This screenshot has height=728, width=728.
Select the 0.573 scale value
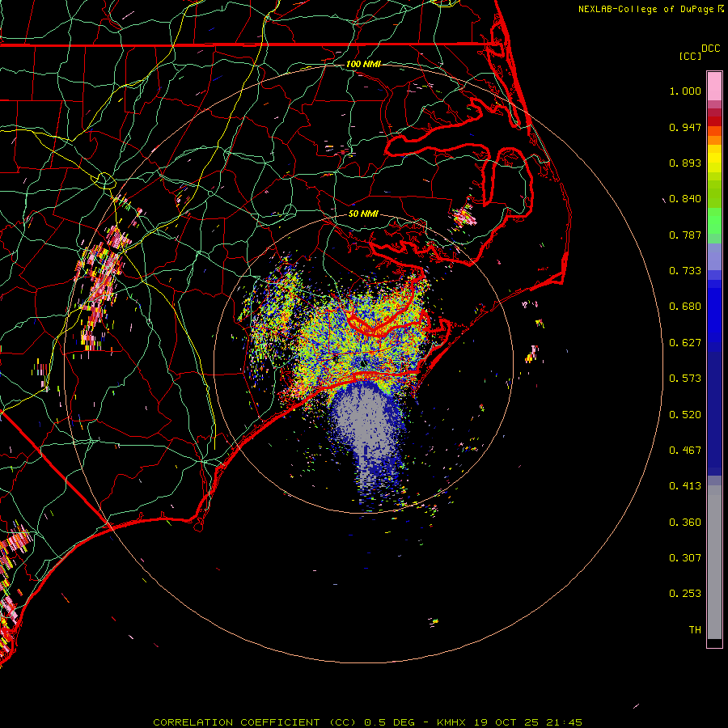pos(685,379)
